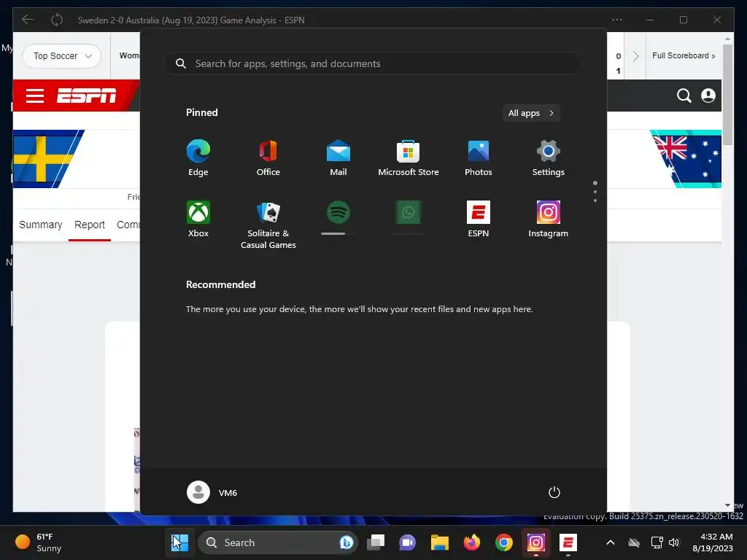
Task: Open Settings from pinned apps
Action: (549, 158)
